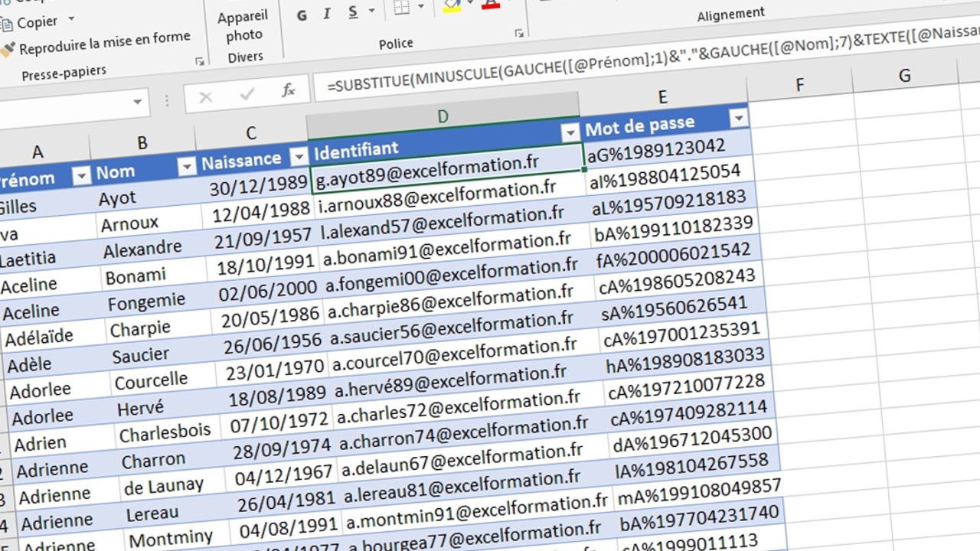Toggle bold (G) formatting
980x551 pixels.
(x=302, y=15)
